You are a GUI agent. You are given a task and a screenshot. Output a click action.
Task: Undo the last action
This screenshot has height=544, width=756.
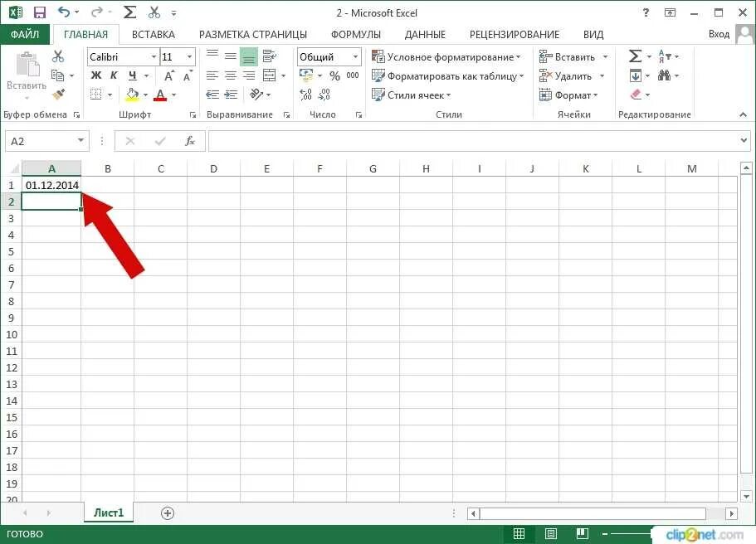(x=64, y=12)
